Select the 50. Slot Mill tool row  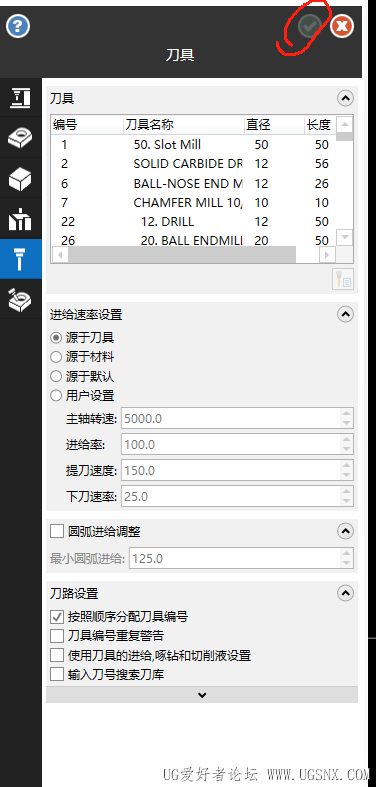193,145
